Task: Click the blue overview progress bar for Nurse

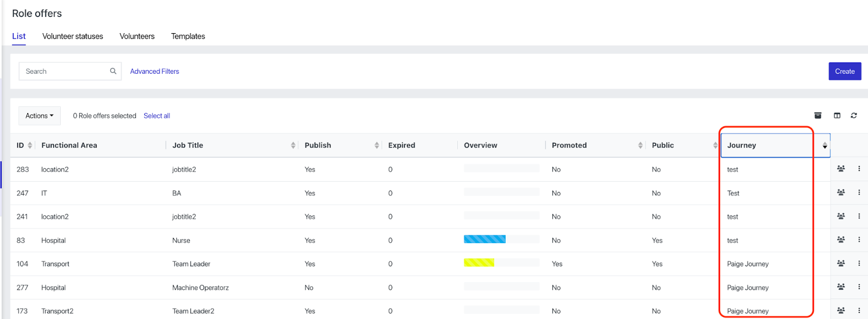Action: click(484, 239)
